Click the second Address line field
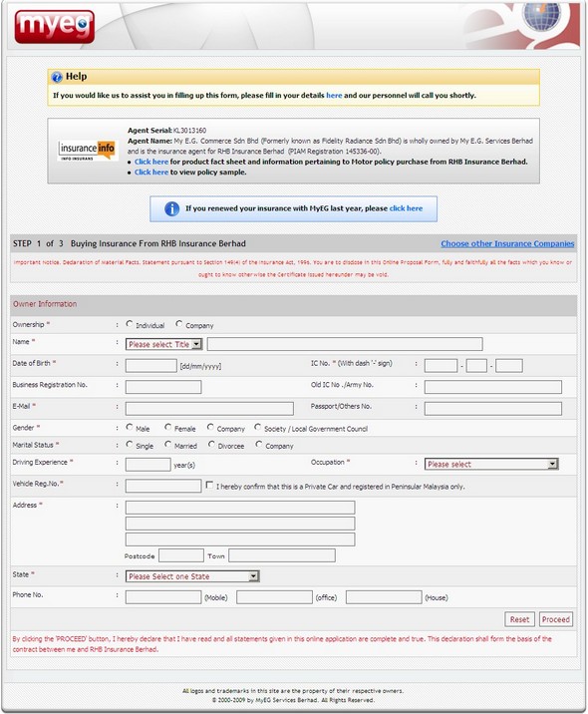588x714 pixels. point(240,524)
